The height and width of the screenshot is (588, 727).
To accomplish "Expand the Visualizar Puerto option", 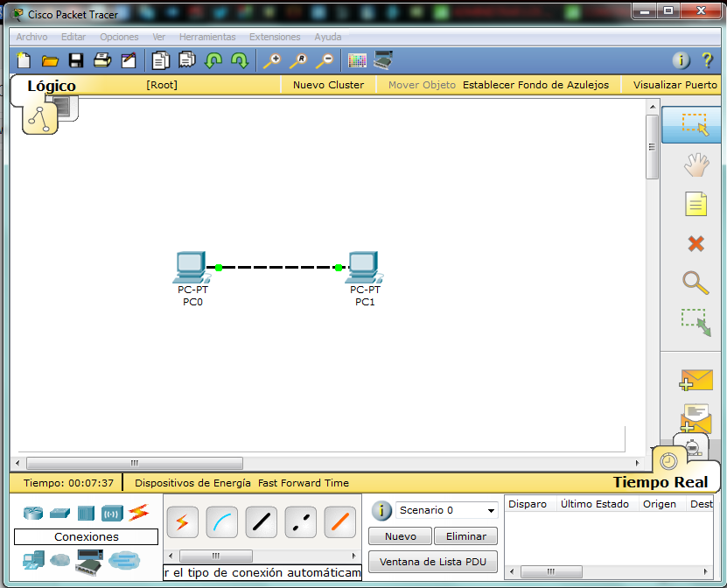I will 674,86.
